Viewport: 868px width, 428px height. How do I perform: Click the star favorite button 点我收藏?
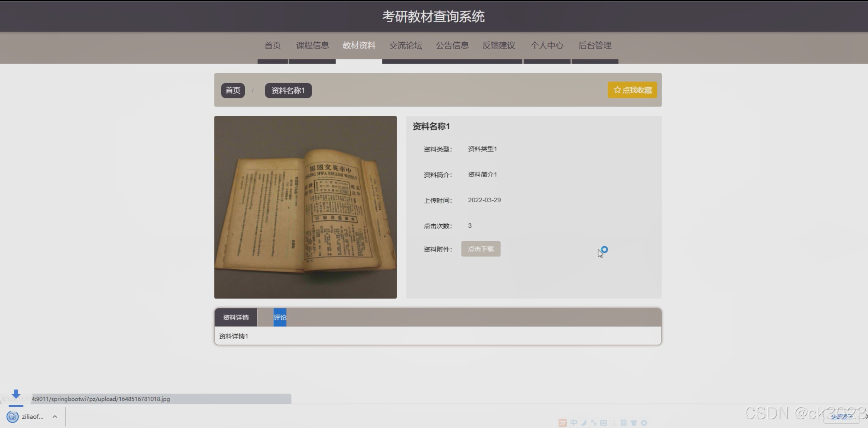[632, 90]
